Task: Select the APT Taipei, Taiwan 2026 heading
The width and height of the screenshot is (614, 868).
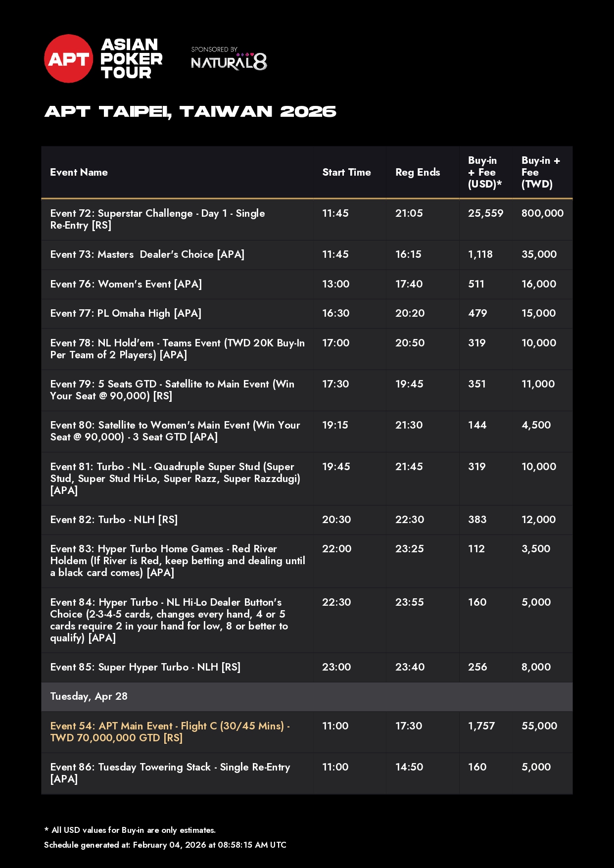Action: (190, 112)
